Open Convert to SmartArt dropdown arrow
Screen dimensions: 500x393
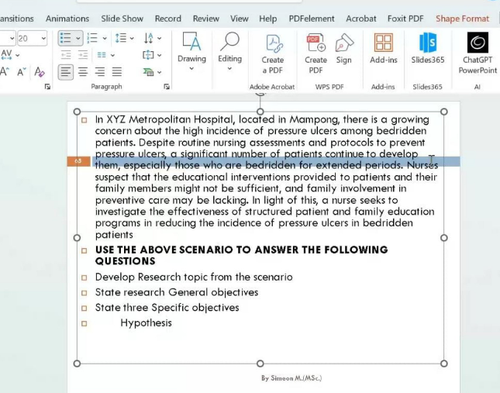point(159,72)
